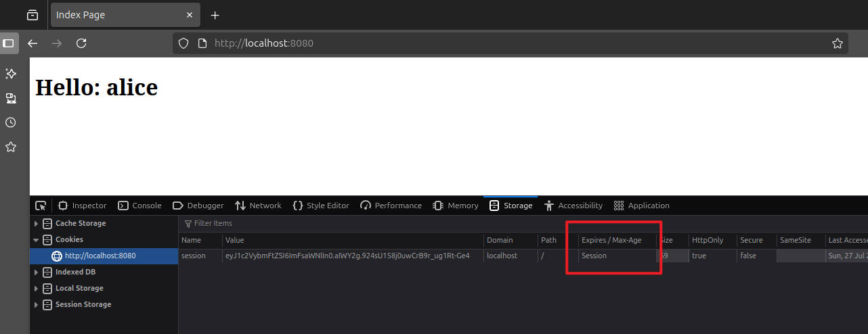Viewport: 868px width, 334px height.
Task: Click the cookie value starting with eyJ1c2Vybm
Action: 353,256
